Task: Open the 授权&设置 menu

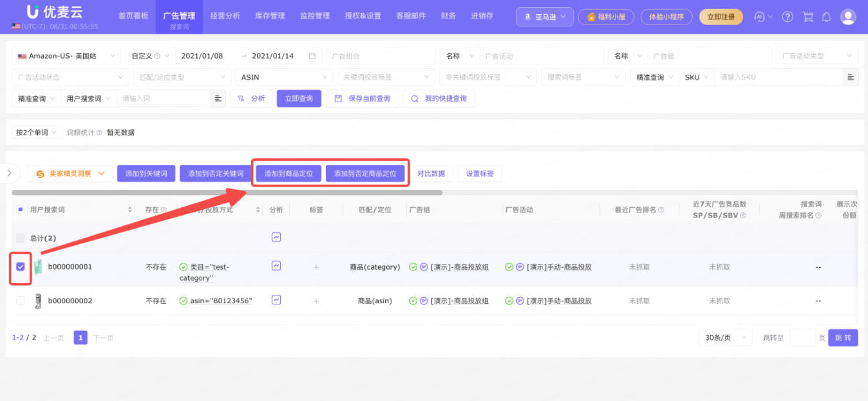Action: click(x=363, y=15)
